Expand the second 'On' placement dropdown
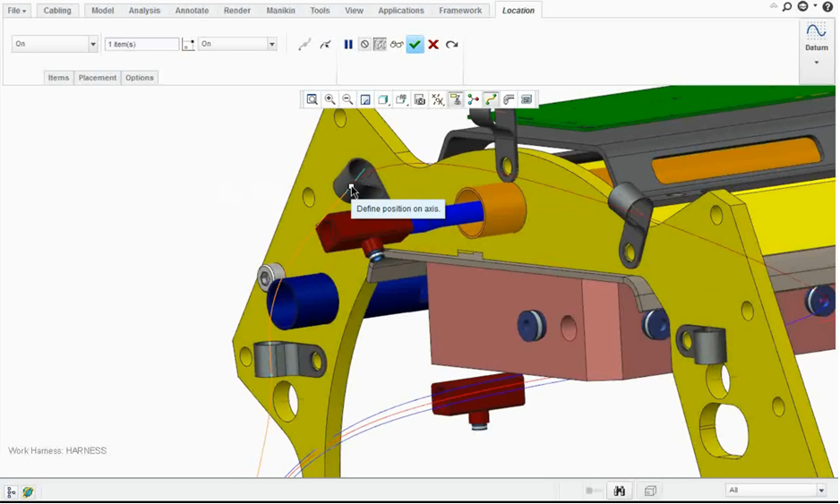The width and height of the screenshot is (840, 504). pyautogui.click(x=272, y=44)
